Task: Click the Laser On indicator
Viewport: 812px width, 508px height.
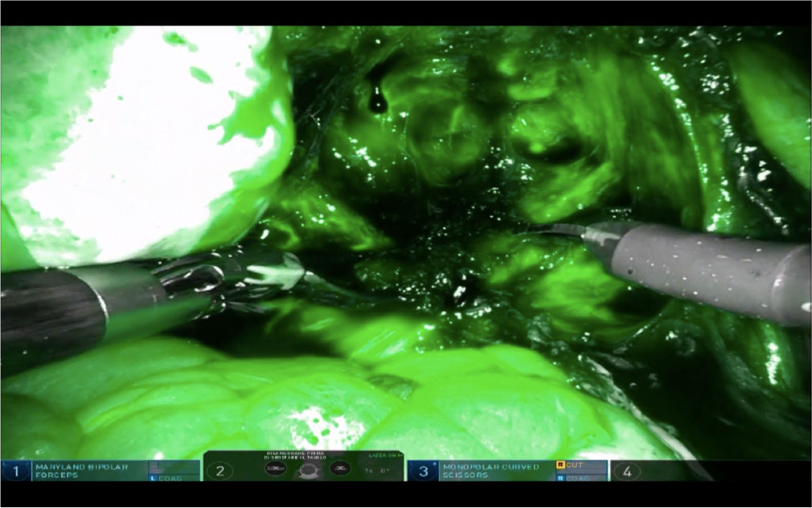Action: [x=385, y=457]
